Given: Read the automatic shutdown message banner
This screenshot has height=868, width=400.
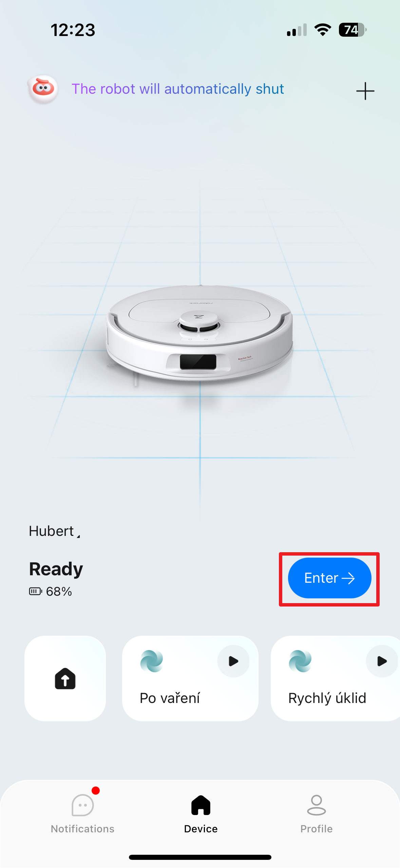Looking at the screenshot, I should pyautogui.click(x=178, y=89).
